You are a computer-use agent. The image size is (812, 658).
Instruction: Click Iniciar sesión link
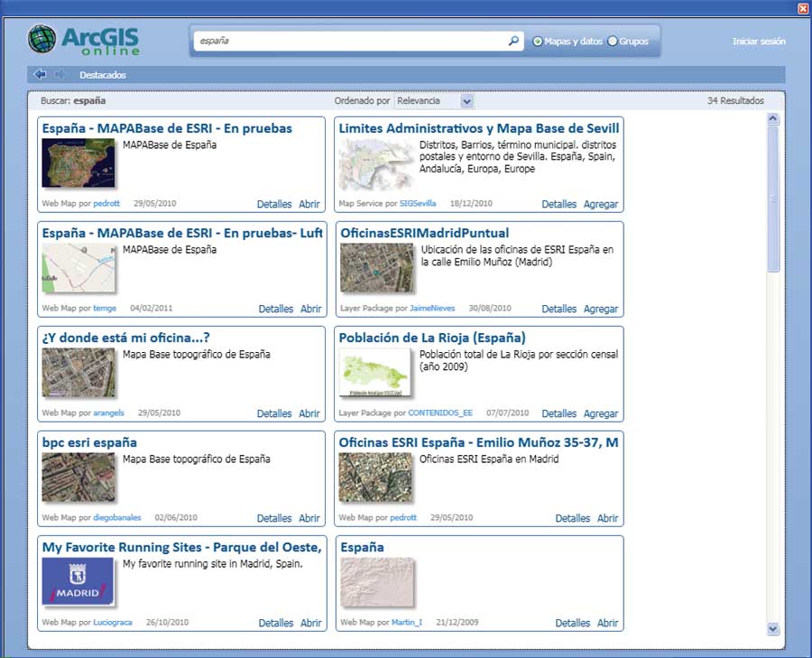(759, 41)
